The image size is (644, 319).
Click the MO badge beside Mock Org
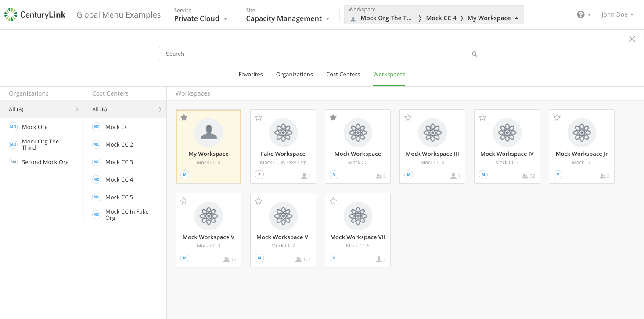pyautogui.click(x=13, y=127)
